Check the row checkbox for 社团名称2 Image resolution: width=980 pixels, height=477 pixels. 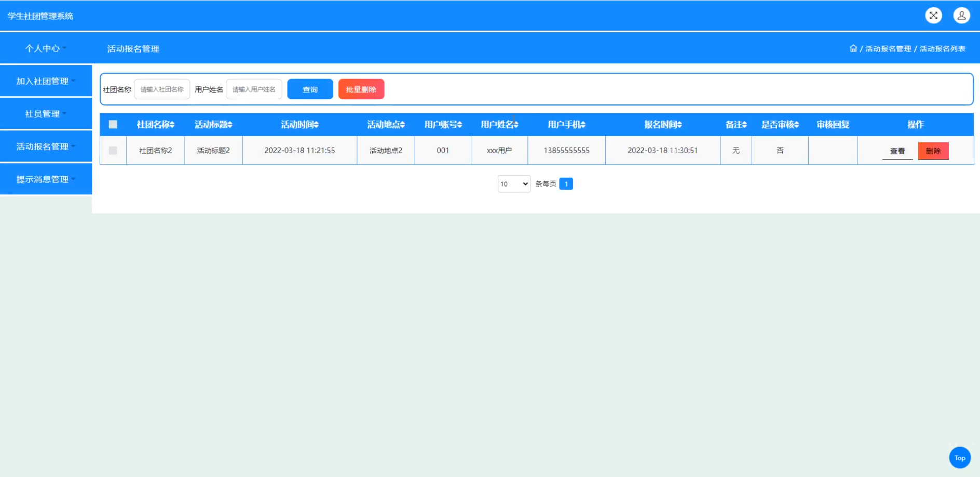(113, 151)
